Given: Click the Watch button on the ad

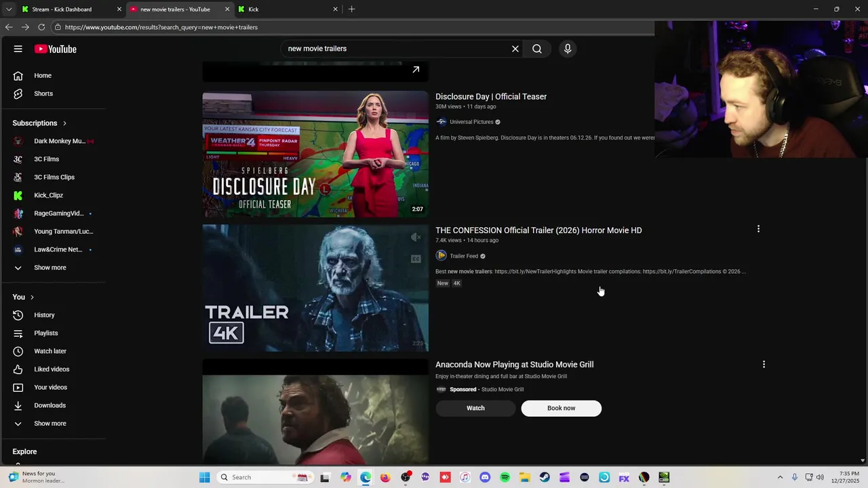Looking at the screenshot, I should [x=475, y=408].
